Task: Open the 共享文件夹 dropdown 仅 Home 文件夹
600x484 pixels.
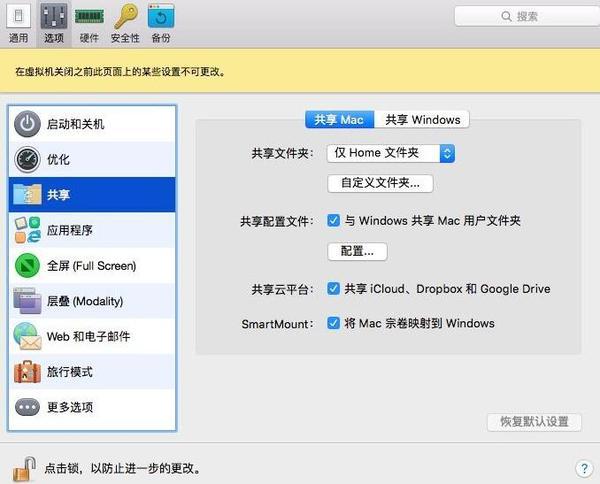Action: (x=391, y=153)
